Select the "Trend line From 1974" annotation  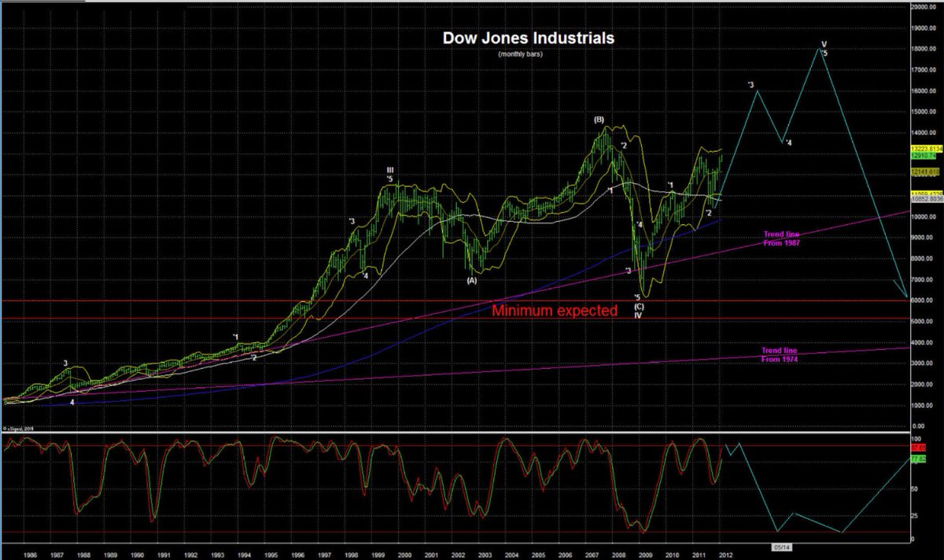coord(780,354)
